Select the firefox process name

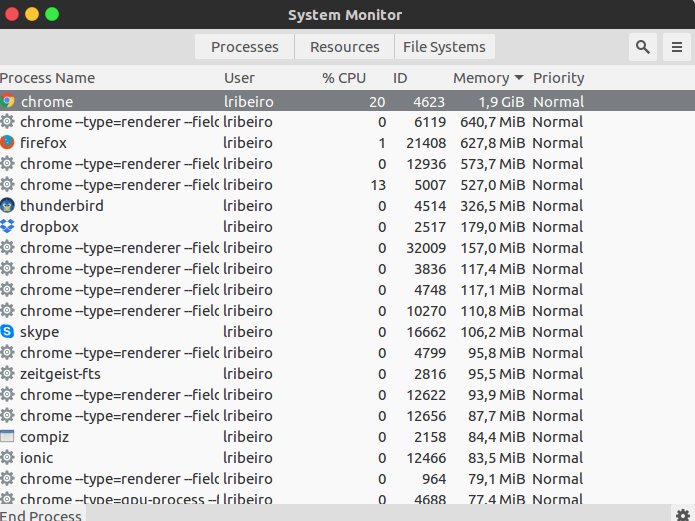click(43, 143)
